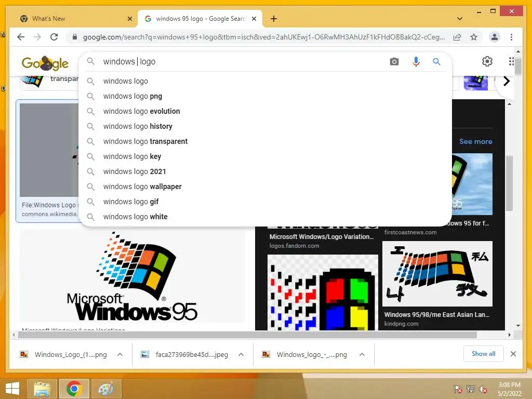Viewport: 532px width, 399px height.
Task: Switch to the What's New tab
Action: (76, 19)
